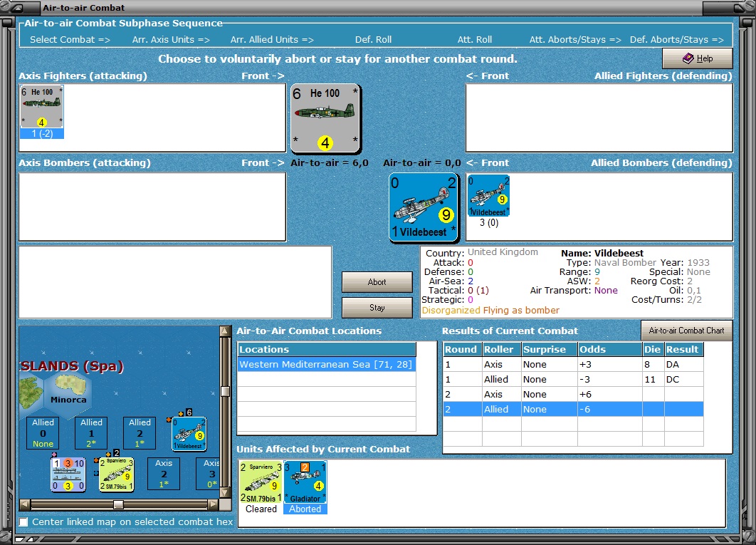
Task: Click the Disorganized Flying as bomber status text
Action: [490, 311]
